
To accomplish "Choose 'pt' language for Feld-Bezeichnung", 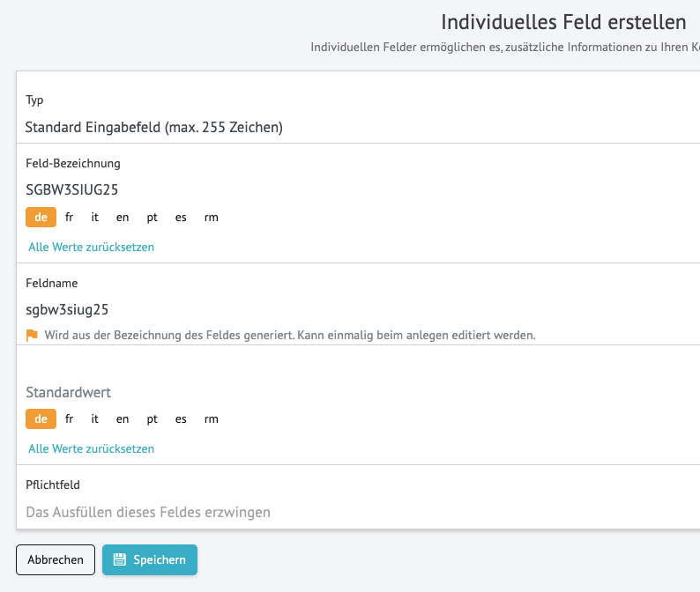I will tap(153, 218).
